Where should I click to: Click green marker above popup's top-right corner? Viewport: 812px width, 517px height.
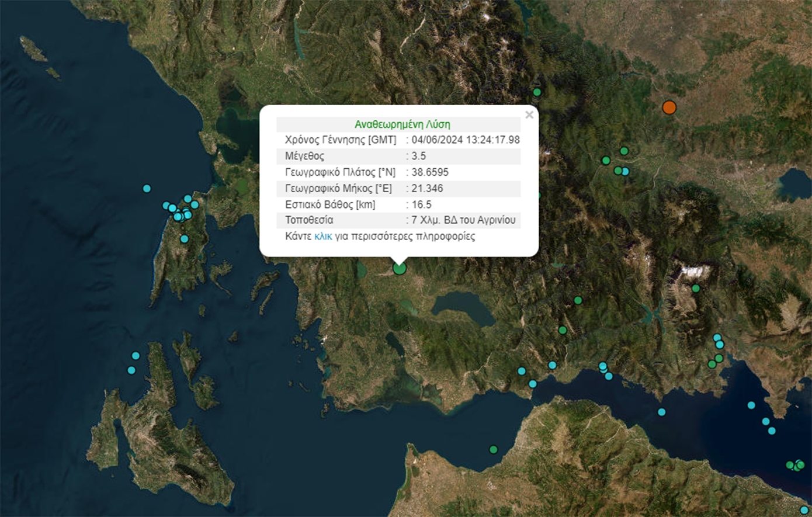pos(537,92)
